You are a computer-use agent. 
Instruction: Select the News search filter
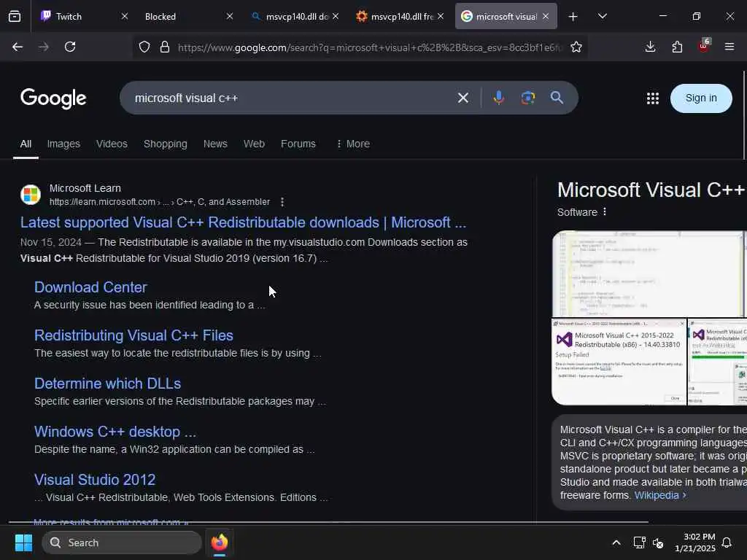[215, 144]
